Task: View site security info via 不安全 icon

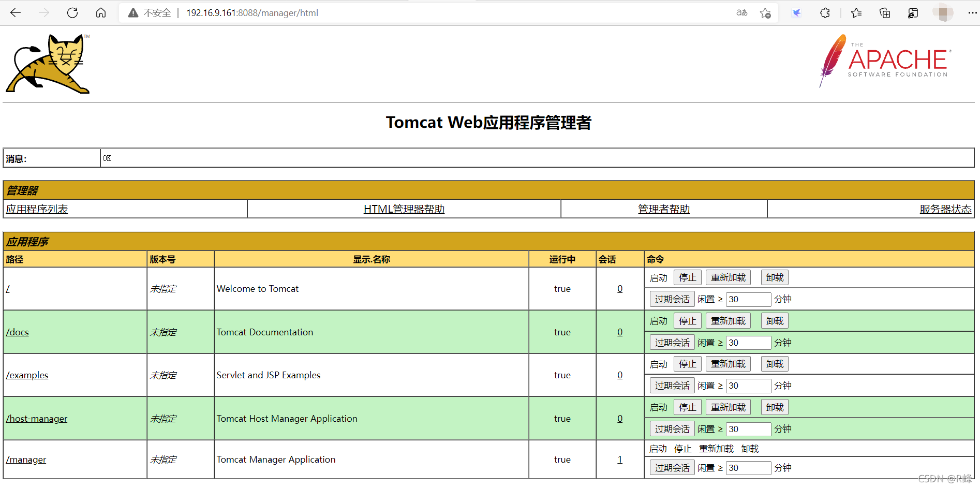Action: [133, 12]
